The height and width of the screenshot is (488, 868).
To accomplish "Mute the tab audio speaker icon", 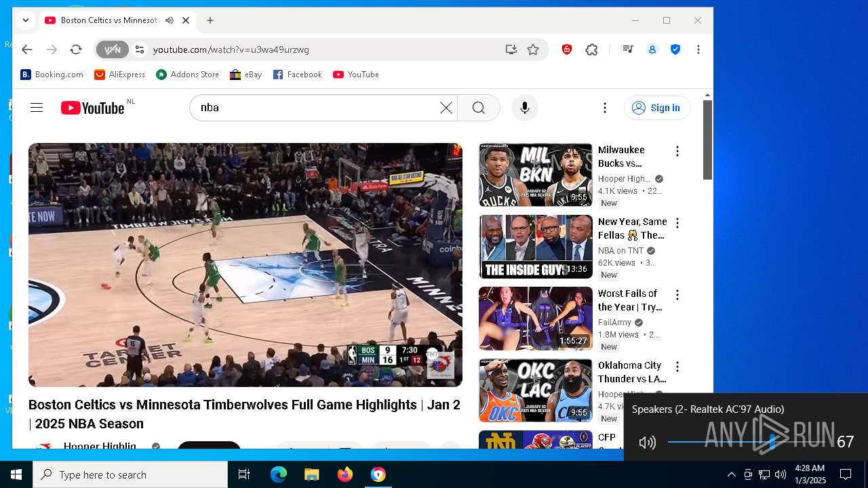I will coord(170,20).
